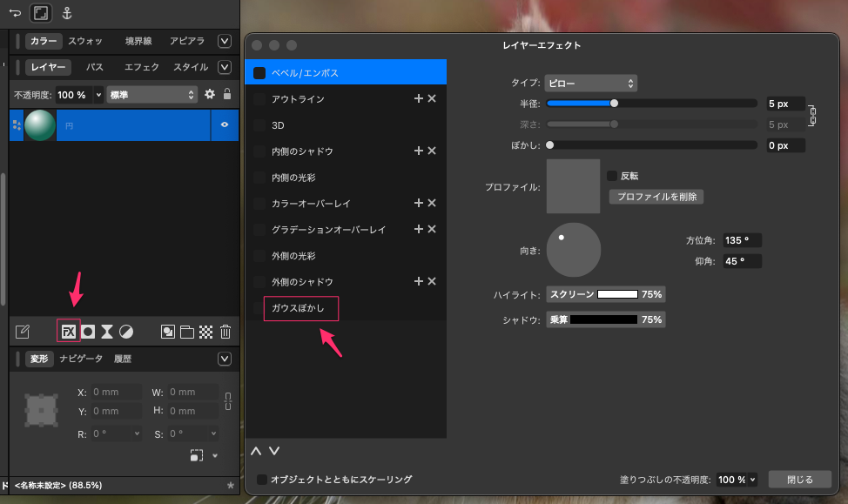Click the add group folder icon

187,332
